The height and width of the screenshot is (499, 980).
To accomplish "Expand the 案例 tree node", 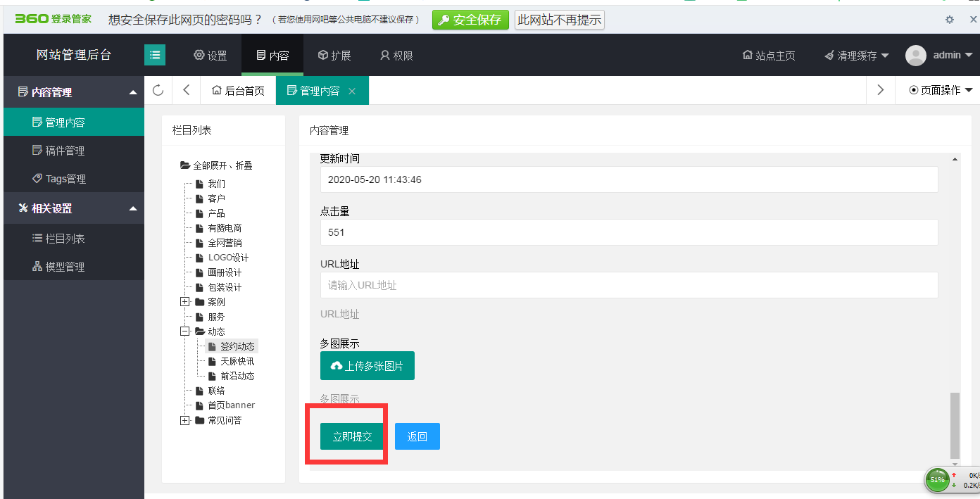I will (x=185, y=302).
